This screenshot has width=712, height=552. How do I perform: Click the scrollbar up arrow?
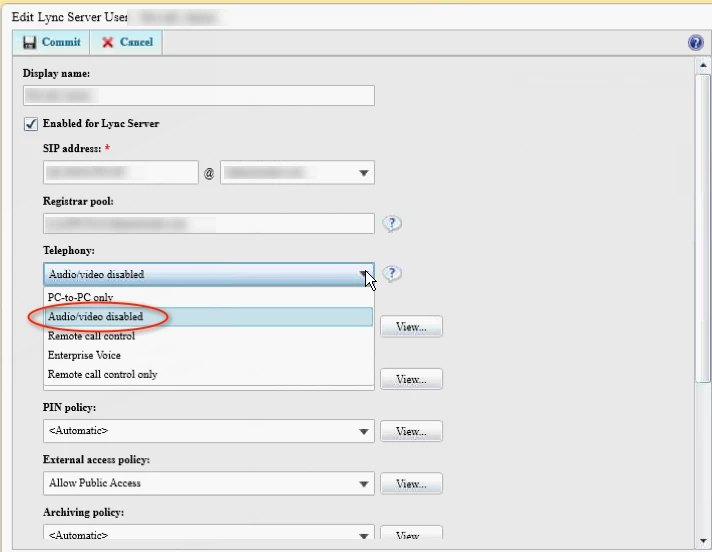point(703,65)
